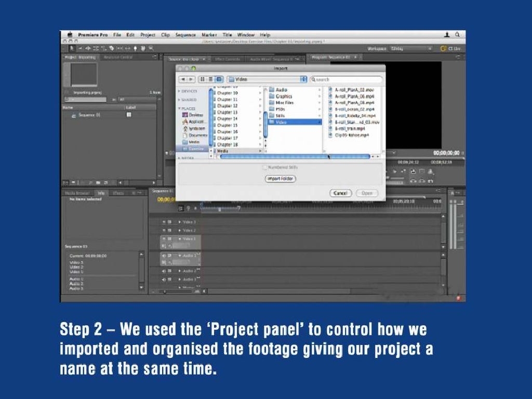Open the Video folder path dropdown

tap(267, 79)
